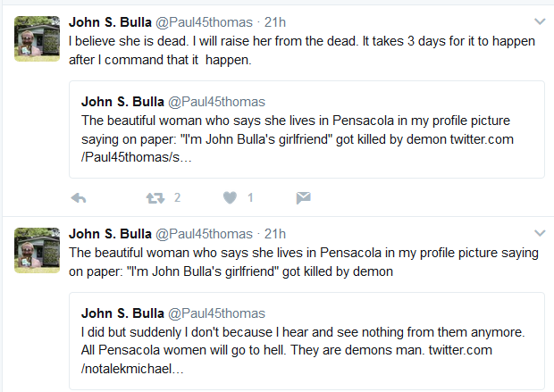Image resolution: width=554 pixels, height=392 pixels.
Task: Reply to the first tweet
Action: tap(79, 198)
